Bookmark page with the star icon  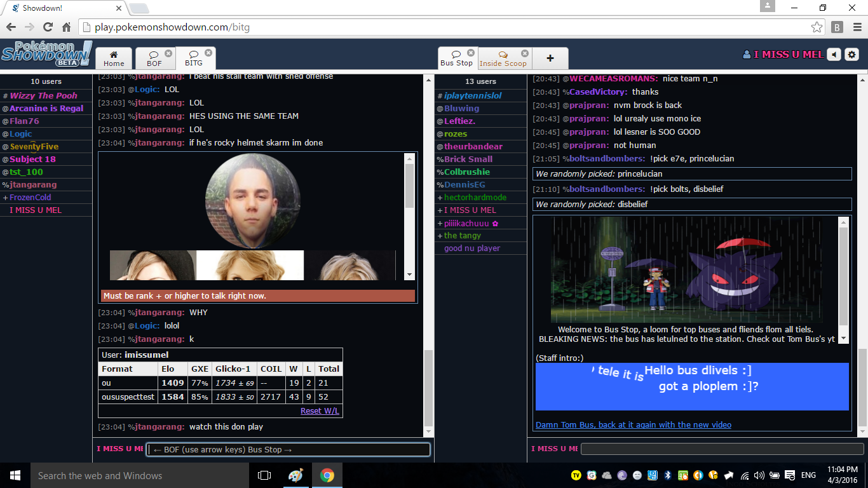[x=817, y=27]
